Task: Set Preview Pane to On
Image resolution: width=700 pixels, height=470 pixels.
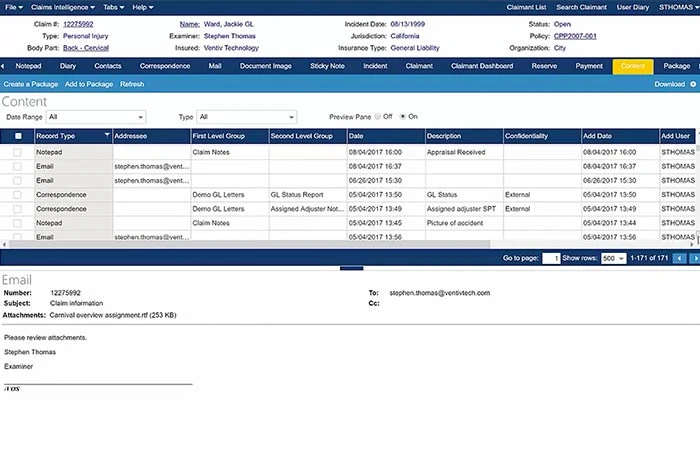Action: tap(402, 116)
